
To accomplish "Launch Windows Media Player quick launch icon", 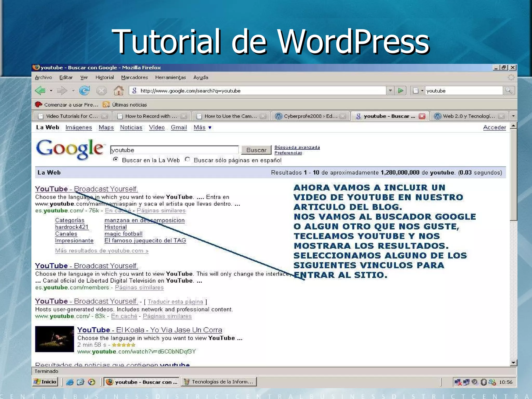I will [x=91, y=382].
